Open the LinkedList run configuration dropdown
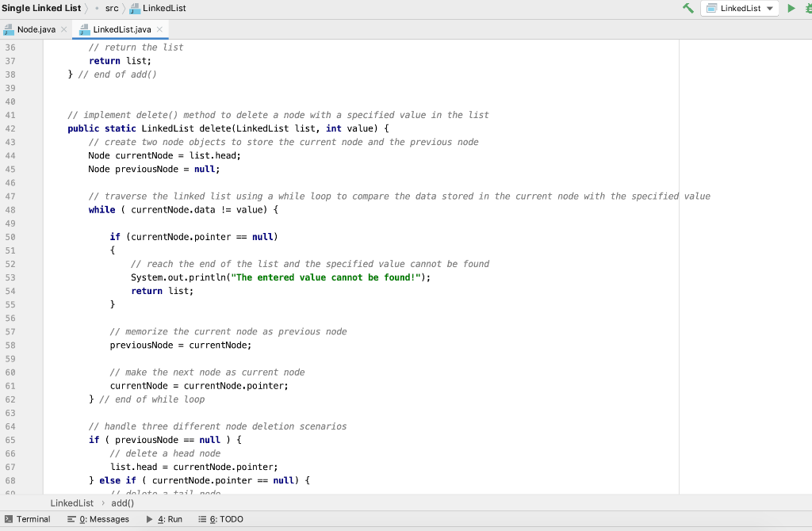 740,8
